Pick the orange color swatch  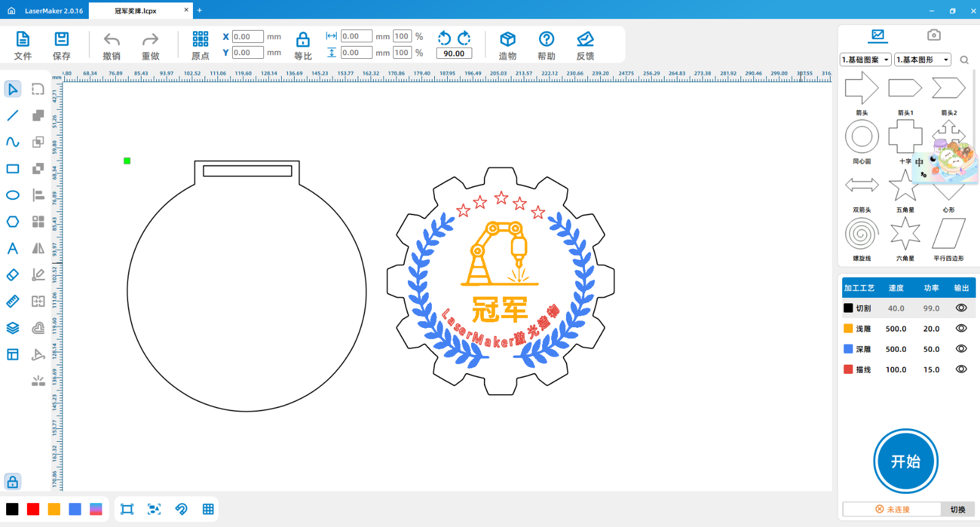click(54, 509)
